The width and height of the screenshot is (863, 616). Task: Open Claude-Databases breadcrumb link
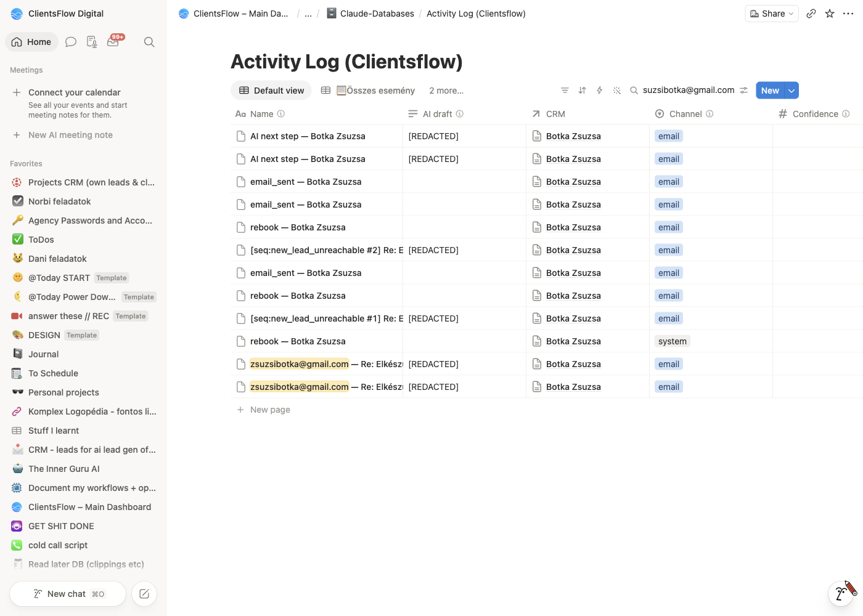[x=370, y=14]
